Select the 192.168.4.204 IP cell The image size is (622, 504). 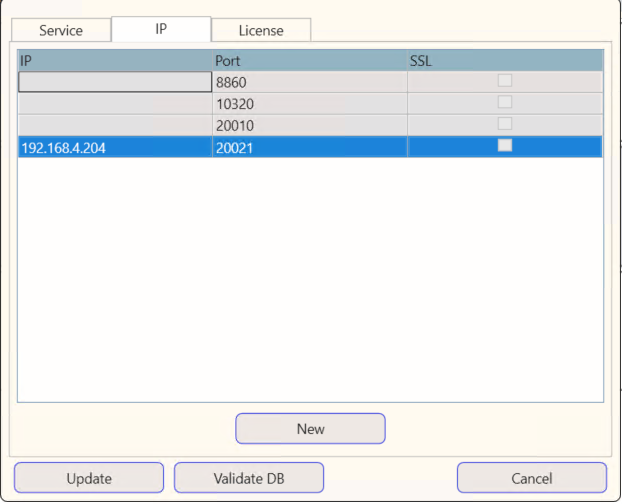[114, 147]
